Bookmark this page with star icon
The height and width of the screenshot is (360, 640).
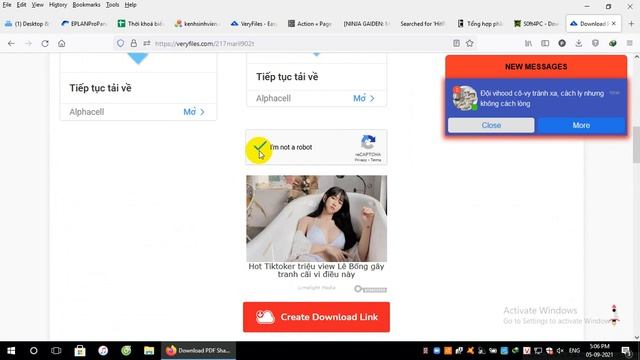470,43
